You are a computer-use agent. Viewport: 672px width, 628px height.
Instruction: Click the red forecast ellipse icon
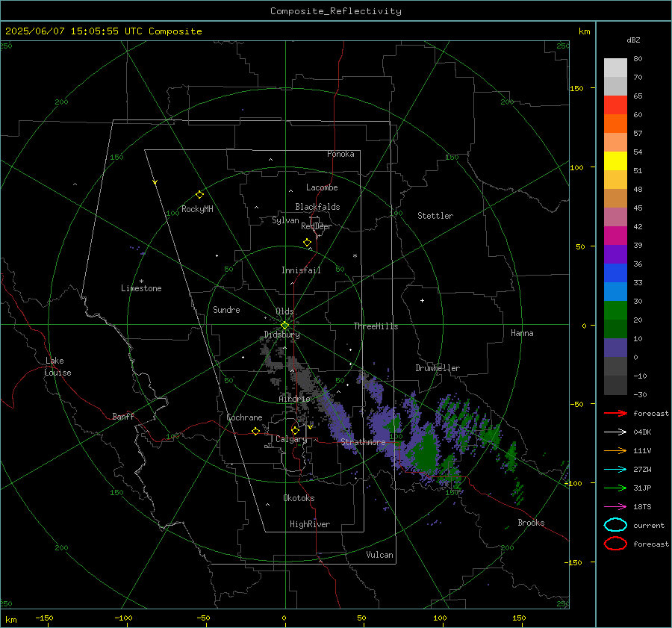[615, 544]
